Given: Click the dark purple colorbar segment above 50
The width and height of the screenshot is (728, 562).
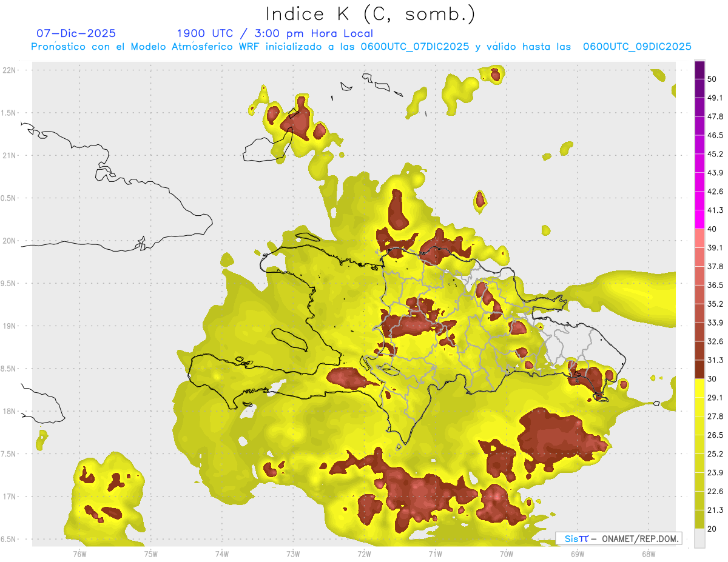Looking at the screenshot, I should tap(700, 70).
